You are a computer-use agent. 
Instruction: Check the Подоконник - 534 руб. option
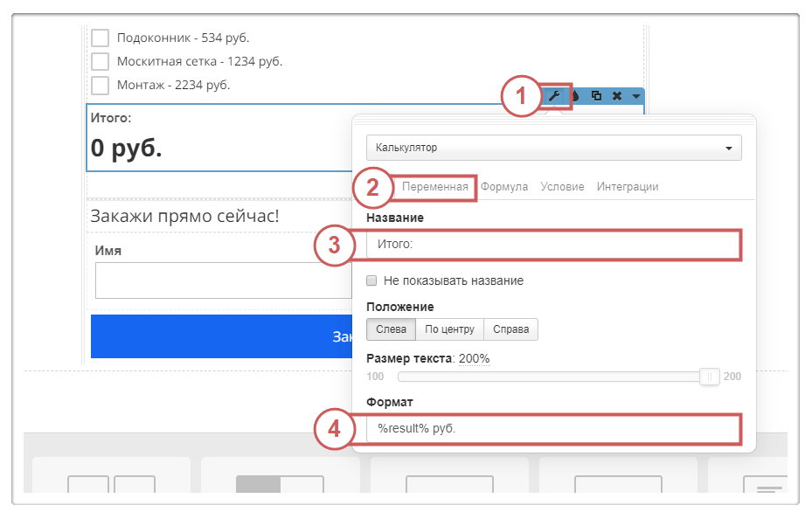[x=101, y=38]
